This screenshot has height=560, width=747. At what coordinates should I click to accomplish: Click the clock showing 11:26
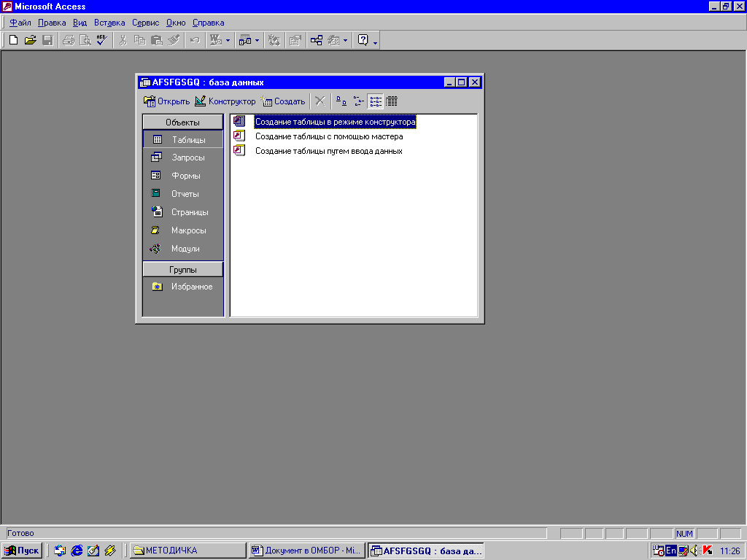click(729, 551)
